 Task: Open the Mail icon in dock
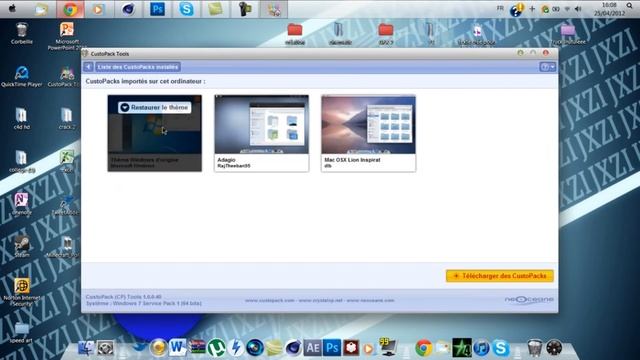click(x=443, y=348)
